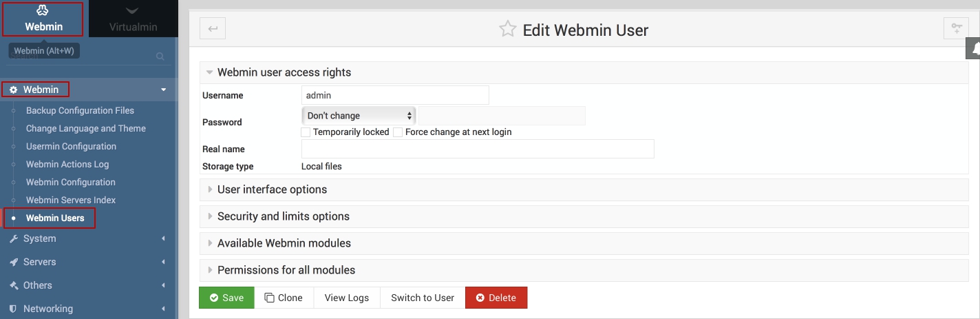Open the System wrench menu

[x=40, y=238]
